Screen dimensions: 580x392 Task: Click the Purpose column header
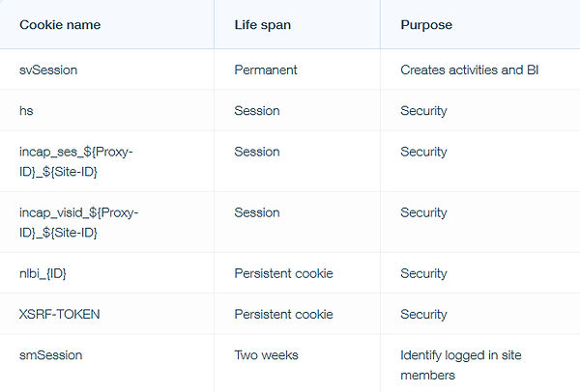point(426,25)
